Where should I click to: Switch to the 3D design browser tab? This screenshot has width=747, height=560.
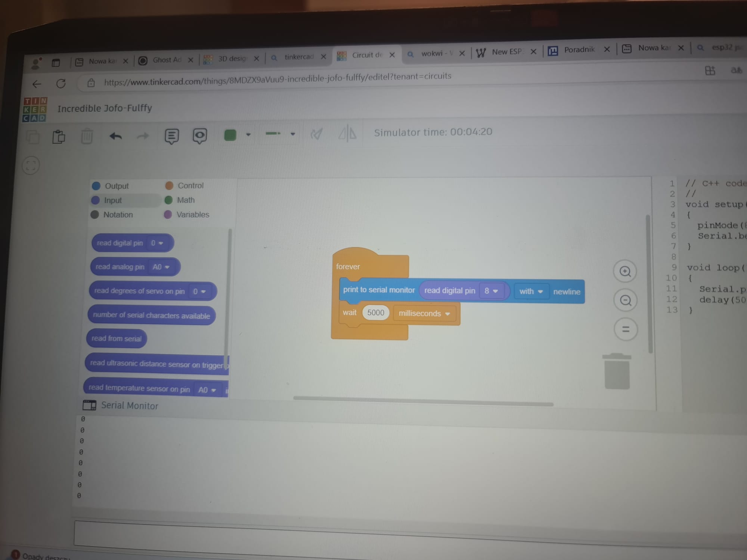[232, 59]
